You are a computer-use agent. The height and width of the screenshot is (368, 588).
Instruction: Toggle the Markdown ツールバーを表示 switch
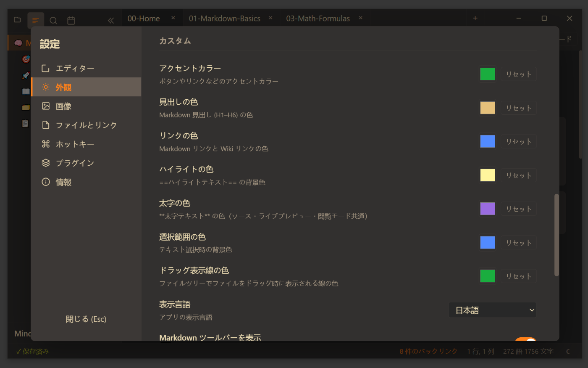pyautogui.click(x=525, y=339)
